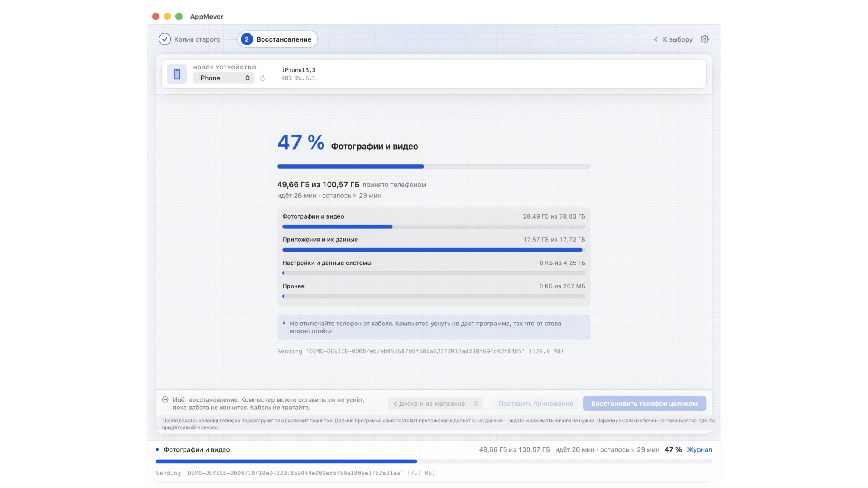
Task: Open the Журнал log link
Action: pyautogui.click(x=699, y=449)
